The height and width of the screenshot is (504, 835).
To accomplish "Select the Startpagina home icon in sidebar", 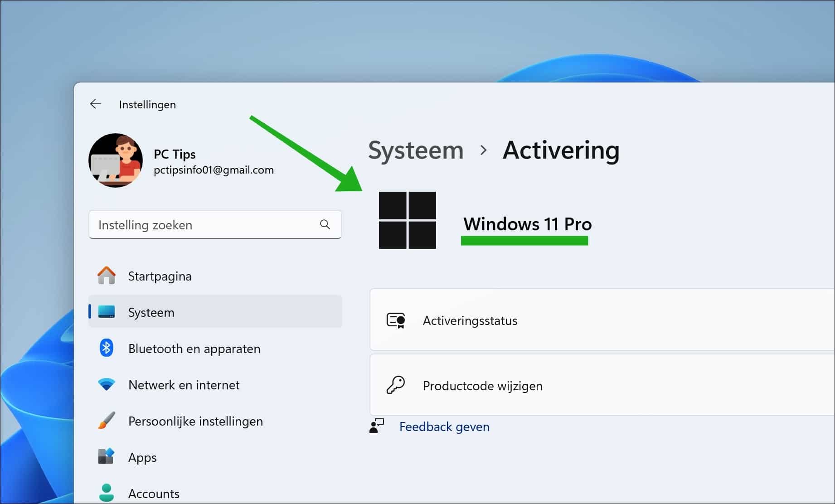I will pos(106,275).
